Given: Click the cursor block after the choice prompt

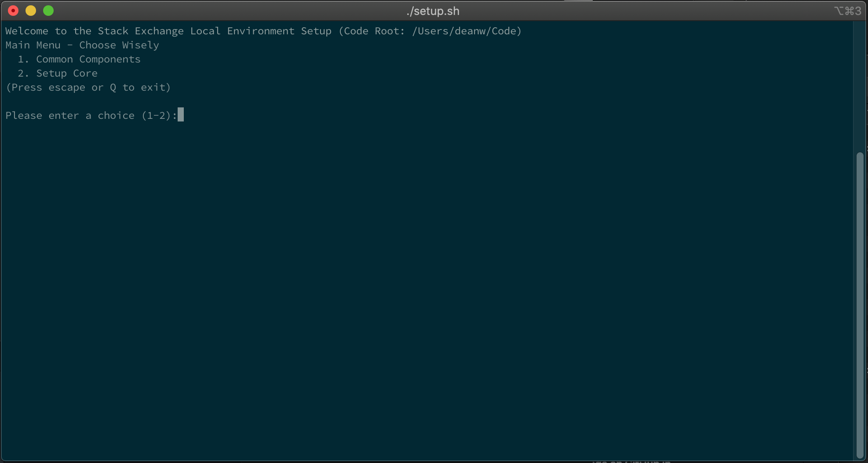Looking at the screenshot, I should pos(181,115).
